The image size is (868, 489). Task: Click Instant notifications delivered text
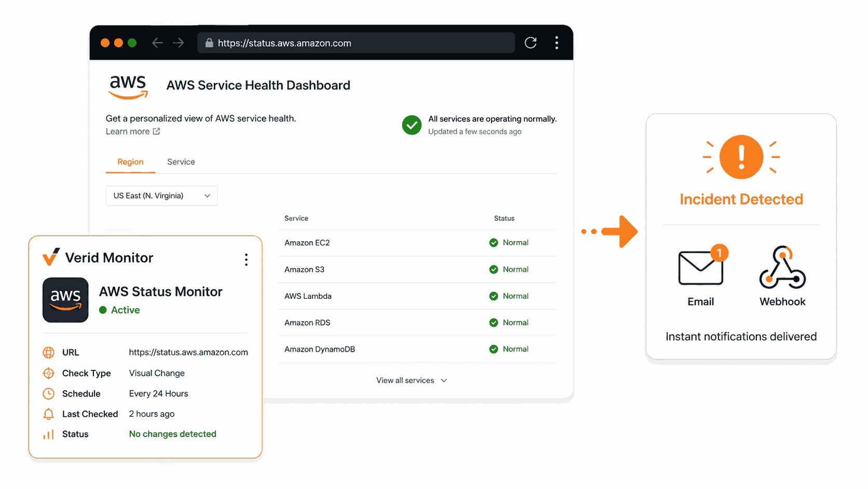741,337
